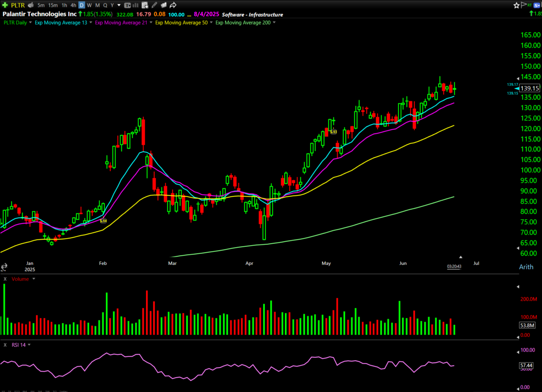Click the cyan 100.00 value

click(x=176, y=14)
